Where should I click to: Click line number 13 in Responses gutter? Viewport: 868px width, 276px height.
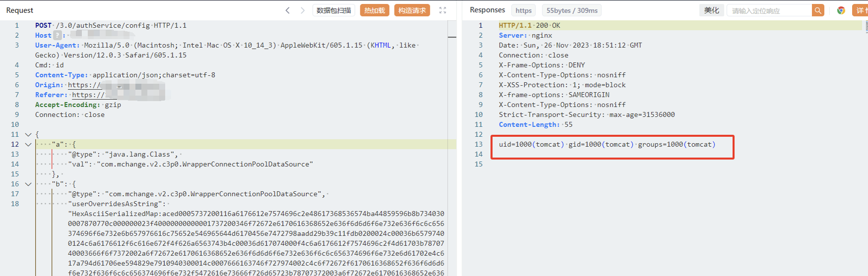pyautogui.click(x=478, y=144)
